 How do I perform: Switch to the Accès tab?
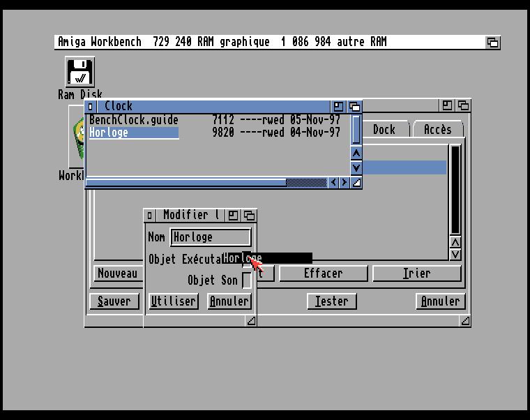(x=437, y=130)
